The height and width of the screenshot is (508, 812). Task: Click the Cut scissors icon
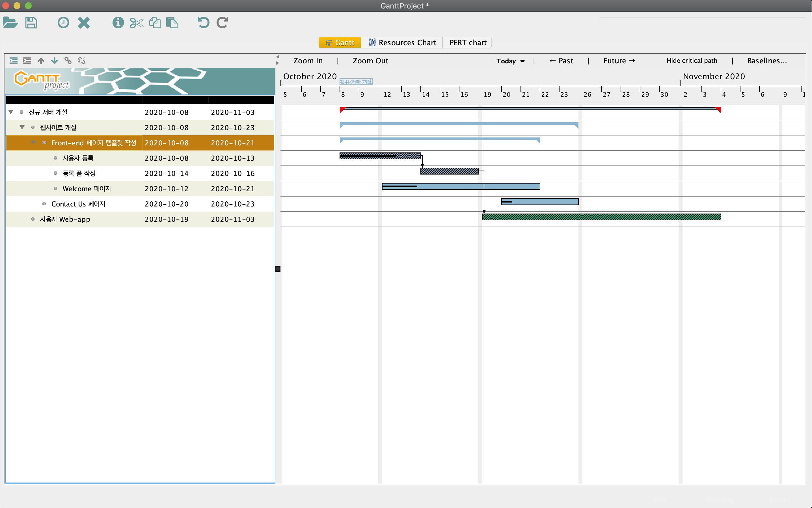(x=136, y=23)
